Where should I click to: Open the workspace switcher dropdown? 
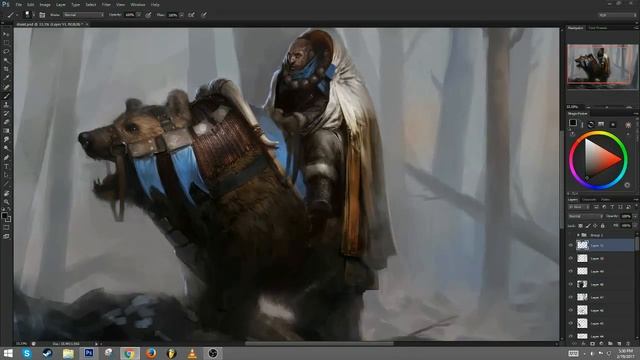(x=617, y=15)
